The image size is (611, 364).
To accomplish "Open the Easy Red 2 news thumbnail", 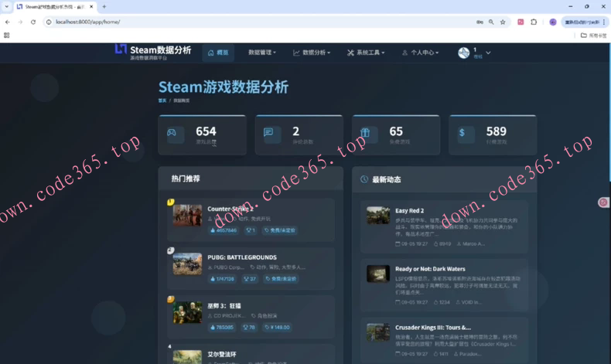I will [x=378, y=216].
